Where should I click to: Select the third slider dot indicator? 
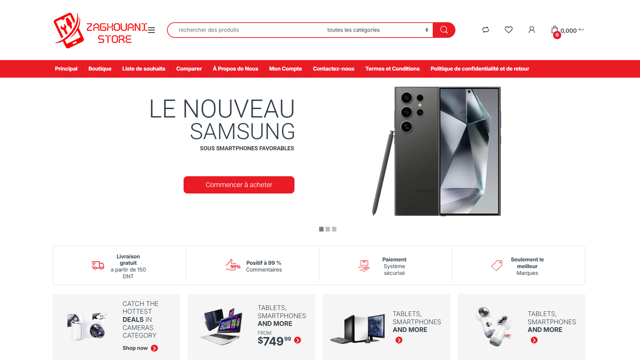pos(334,229)
